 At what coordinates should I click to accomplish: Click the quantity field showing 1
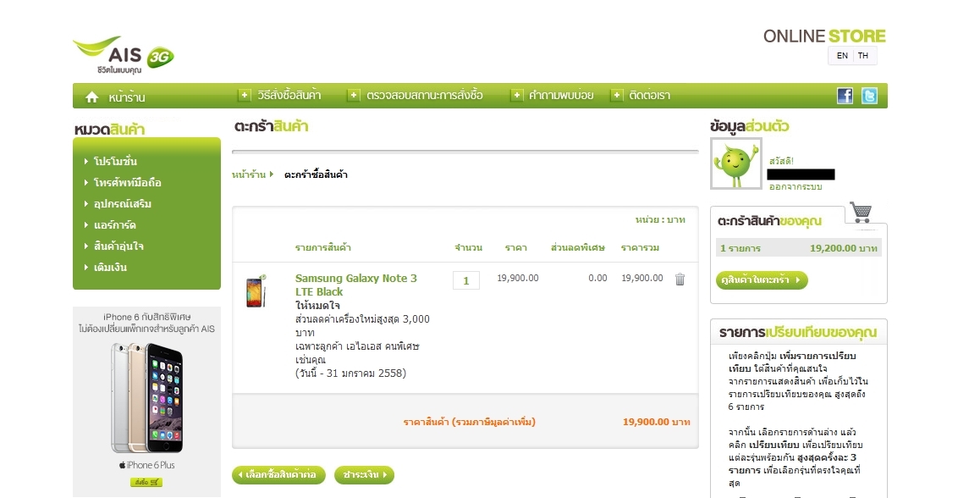point(466,280)
